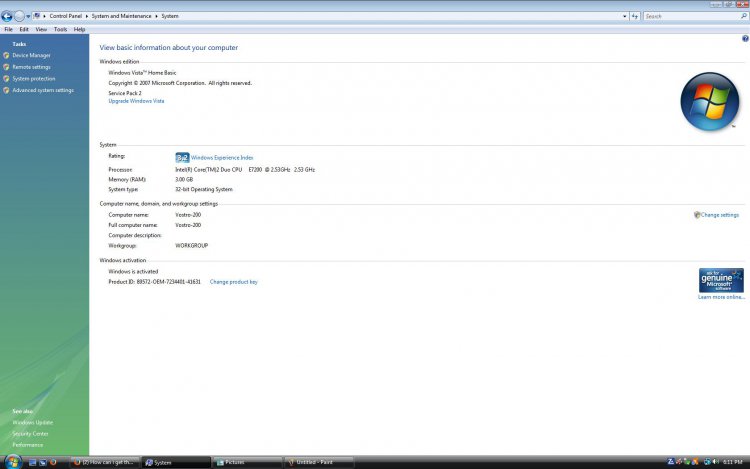Screen dimensions: 750x469
Task: Expand the arrow after Control Panel breadcrumb
Action: [x=87, y=16]
